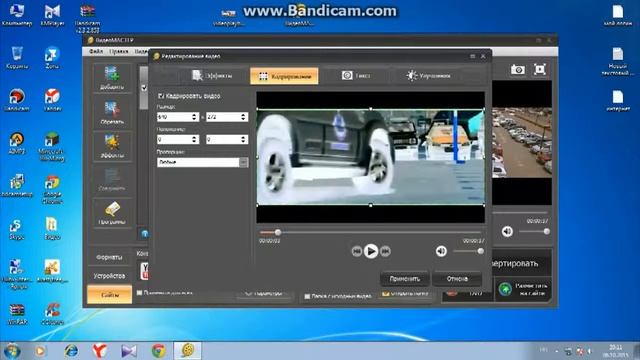Viewport: 640px width, 360px height.
Task: Click the Конвертировать button
Action: tap(521, 264)
